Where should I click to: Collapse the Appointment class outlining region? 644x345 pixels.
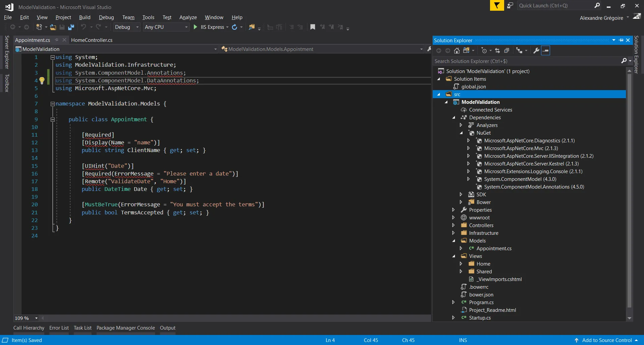(x=53, y=120)
